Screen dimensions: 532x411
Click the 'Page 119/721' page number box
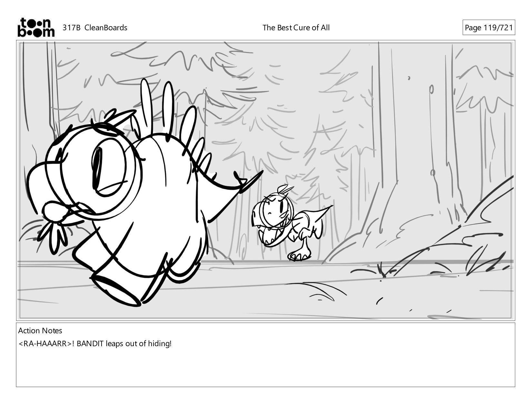tap(488, 28)
